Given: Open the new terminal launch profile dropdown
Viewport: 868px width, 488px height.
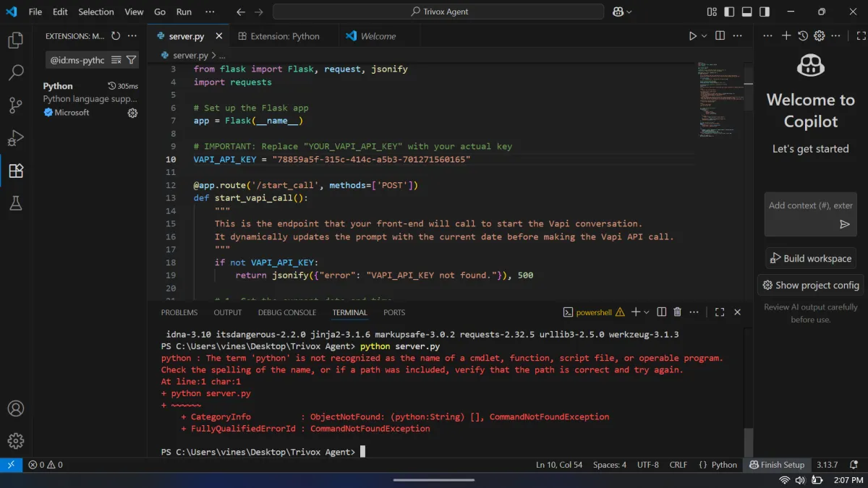Looking at the screenshot, I should click(x=647, y=312).
